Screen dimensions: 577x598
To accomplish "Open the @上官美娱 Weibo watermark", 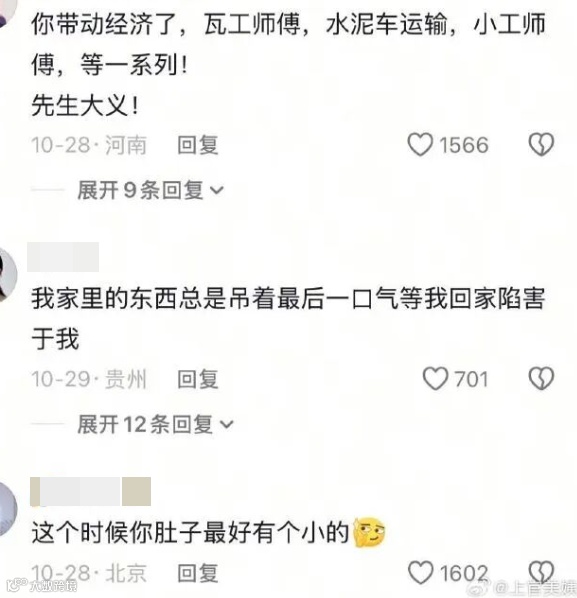I will tap(524, 588).
